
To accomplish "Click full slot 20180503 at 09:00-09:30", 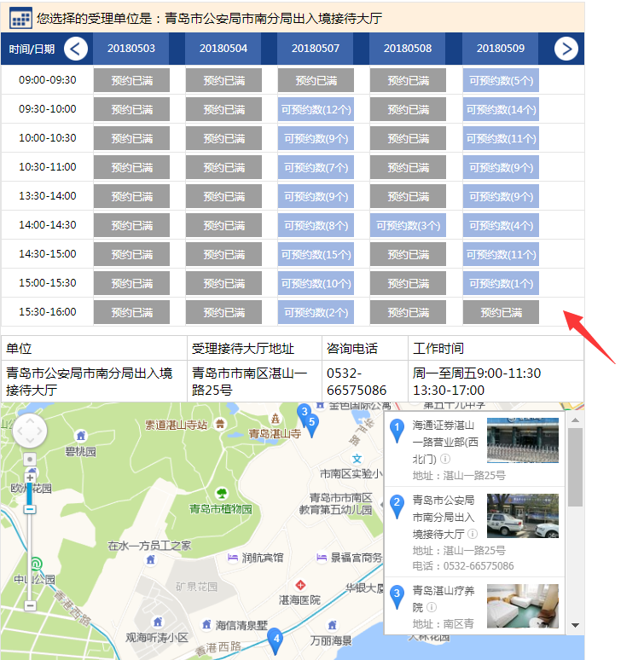I will pyautogui.click(x=131, y=80).
